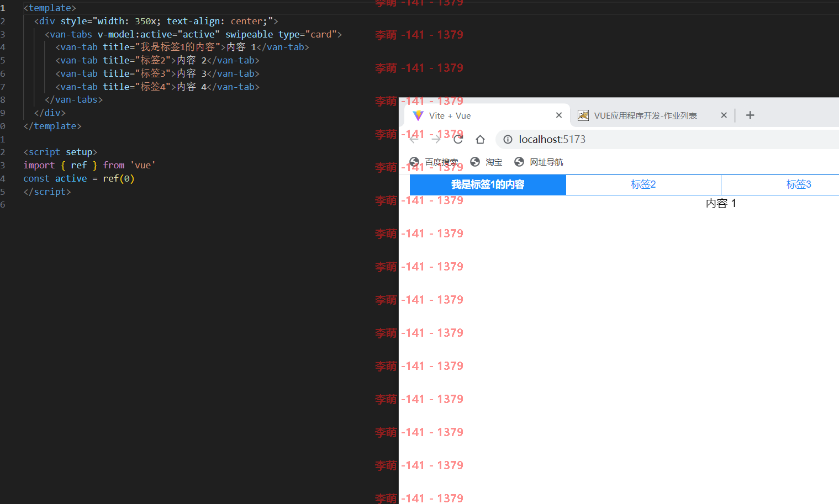Click the browser forward arrow

click(x=436, y=140)
